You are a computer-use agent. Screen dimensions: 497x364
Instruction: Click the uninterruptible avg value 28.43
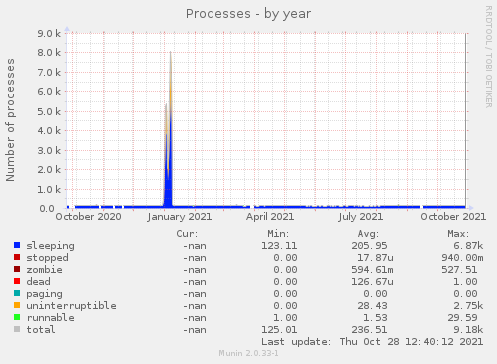tap(372, 306)
